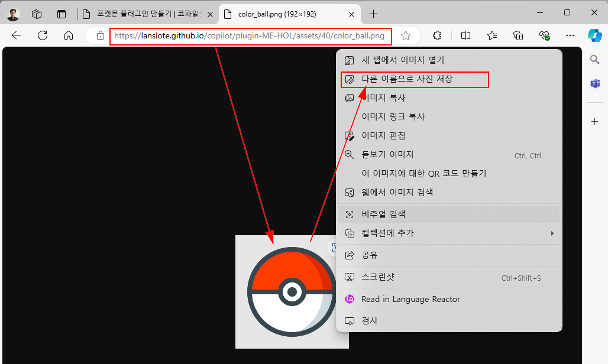Choose 비주얼 검색

(x=449, y=214)
